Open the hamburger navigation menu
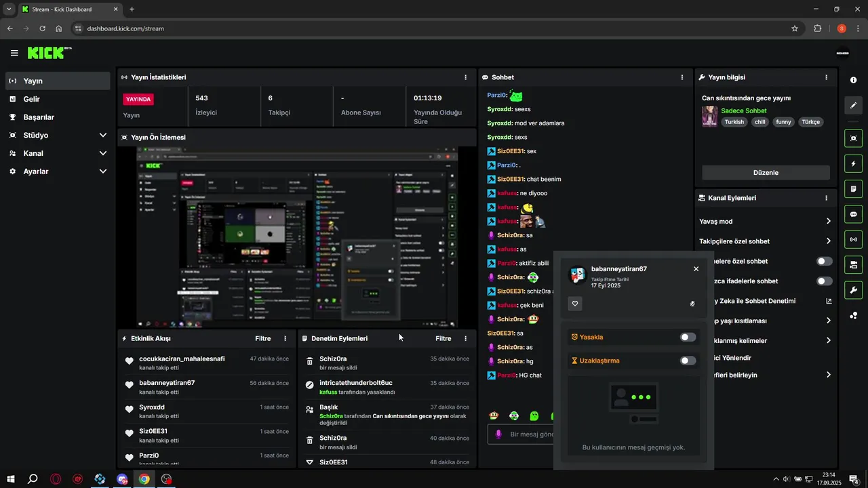 tap(14, 53)
